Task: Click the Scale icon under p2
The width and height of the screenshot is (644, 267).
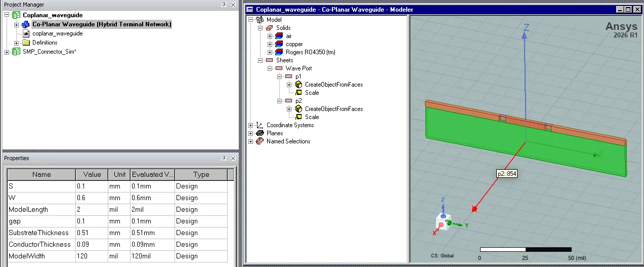Action: (298, 117)
